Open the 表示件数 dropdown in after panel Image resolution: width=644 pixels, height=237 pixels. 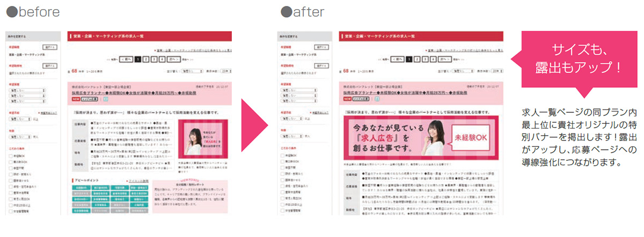click(496, 70)
